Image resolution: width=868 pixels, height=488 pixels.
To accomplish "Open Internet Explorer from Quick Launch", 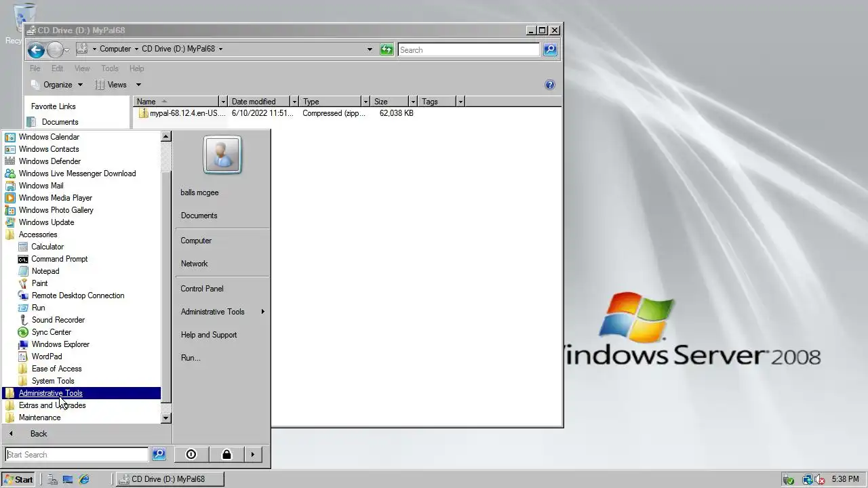I will pos(84,479).
